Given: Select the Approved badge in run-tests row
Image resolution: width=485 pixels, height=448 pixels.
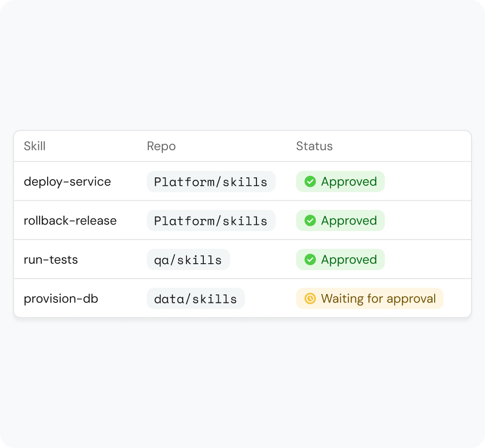Looking at the screenshot, I should point(340,259).
